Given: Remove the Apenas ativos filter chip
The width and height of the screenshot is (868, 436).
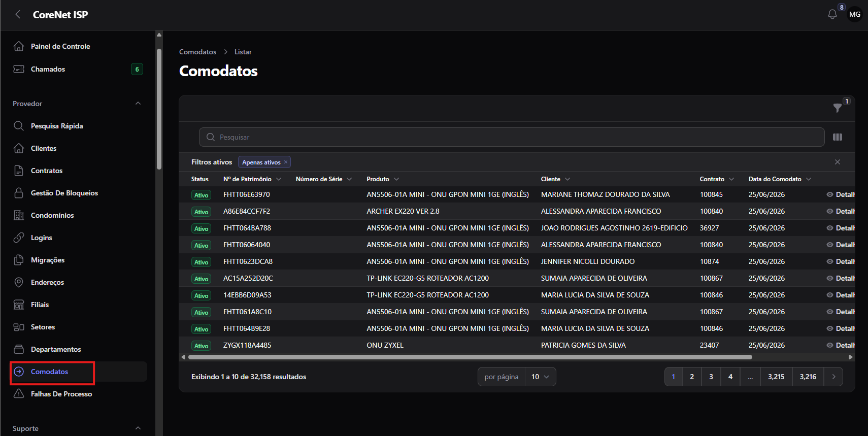Looking at the screenshot, I should pos(286,162).
